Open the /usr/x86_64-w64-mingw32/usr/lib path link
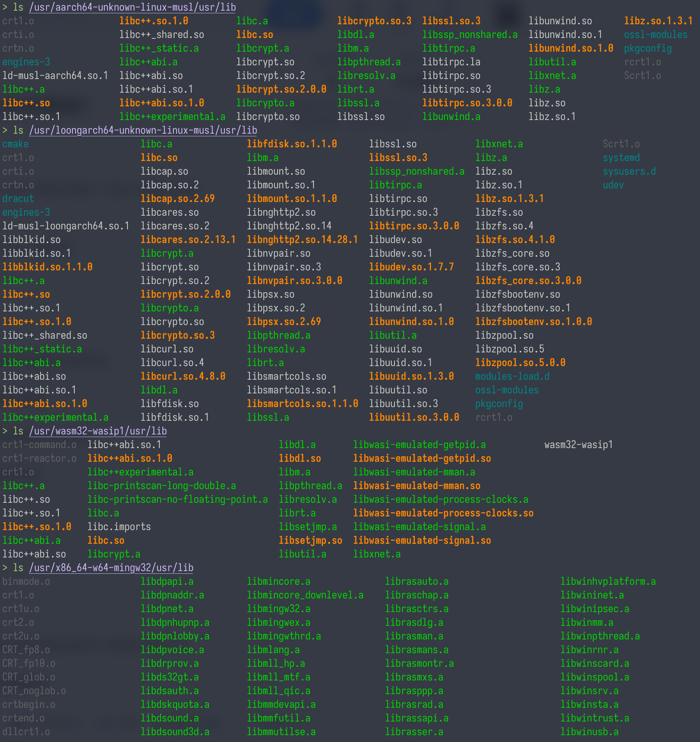Viewport: 700px width, 742px height. [x=111, y=568]
